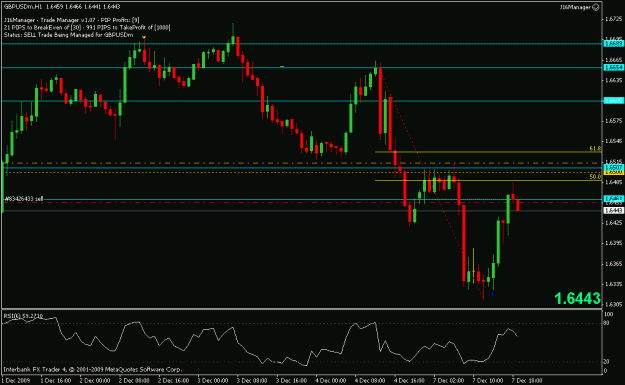The image size is (625, 385).
Task: Click the cyan 1.6507 price tag
Action: [614, 167]
